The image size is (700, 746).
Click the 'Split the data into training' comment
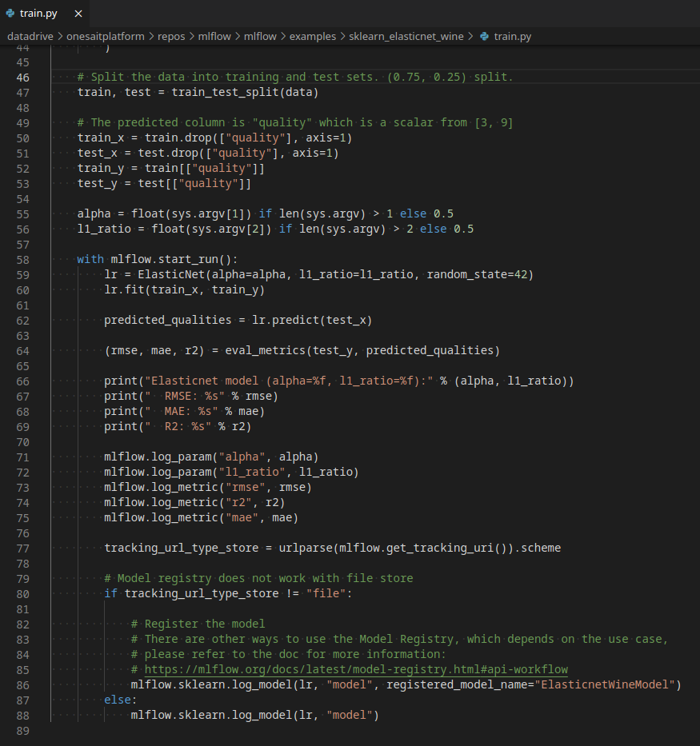tap(295, 77)
